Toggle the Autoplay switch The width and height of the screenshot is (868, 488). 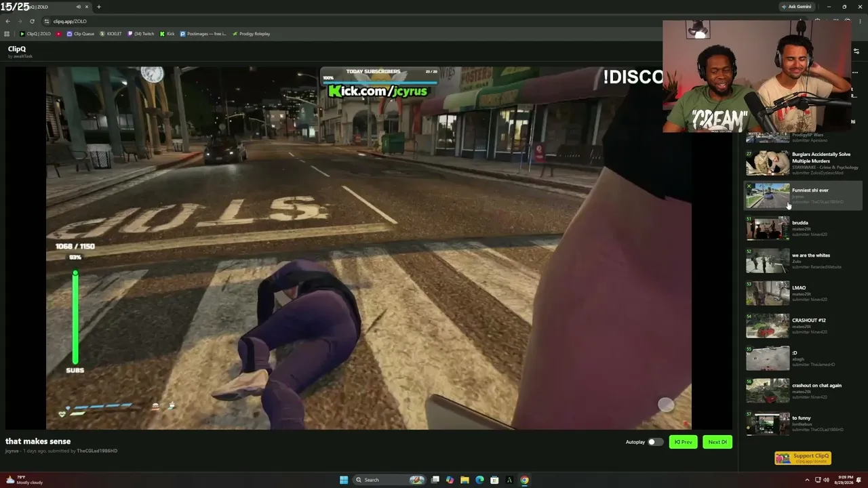pyautogui.click(x=654, y=442)
